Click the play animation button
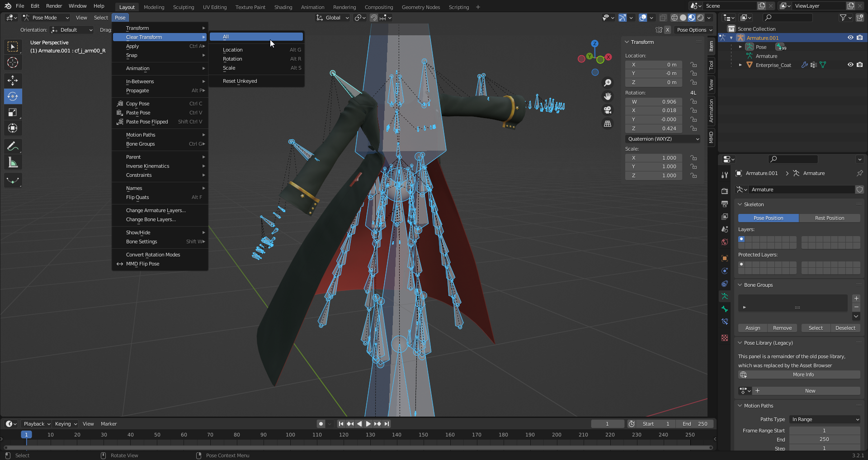The width and height of the screenshot is (868, 460). click(x=368, y=424)
